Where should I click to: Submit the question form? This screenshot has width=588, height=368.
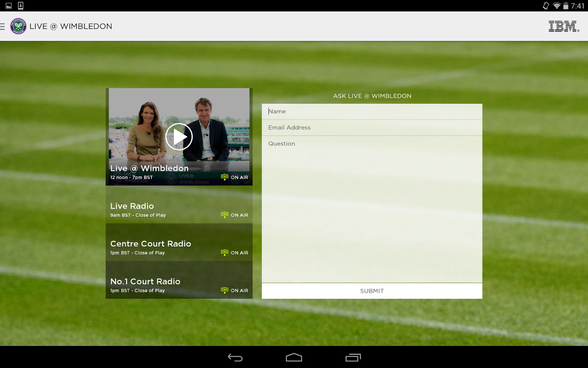[x=372, y=291]
